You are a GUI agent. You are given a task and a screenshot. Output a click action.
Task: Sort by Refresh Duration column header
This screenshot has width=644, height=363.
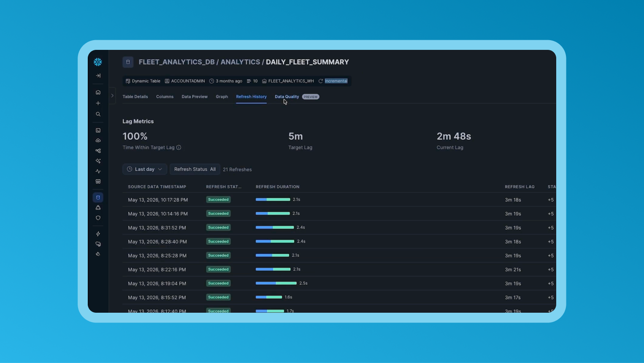pyautogui.click(x=277, y=187)
